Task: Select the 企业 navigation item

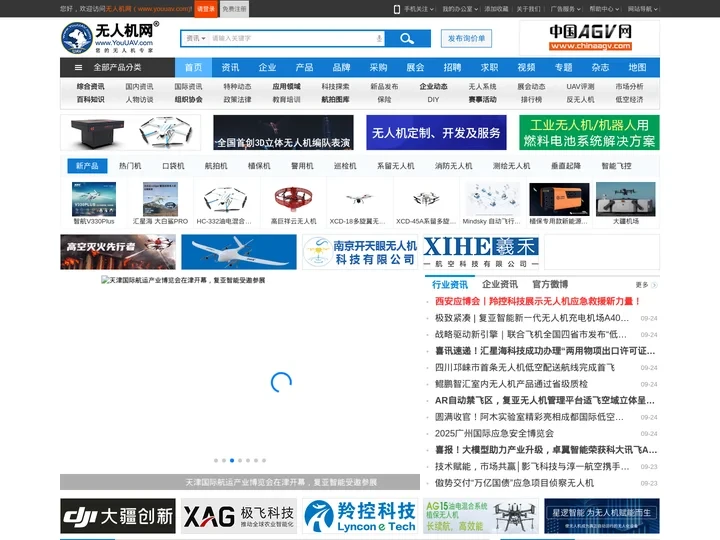Action: [x=267, y=68]
